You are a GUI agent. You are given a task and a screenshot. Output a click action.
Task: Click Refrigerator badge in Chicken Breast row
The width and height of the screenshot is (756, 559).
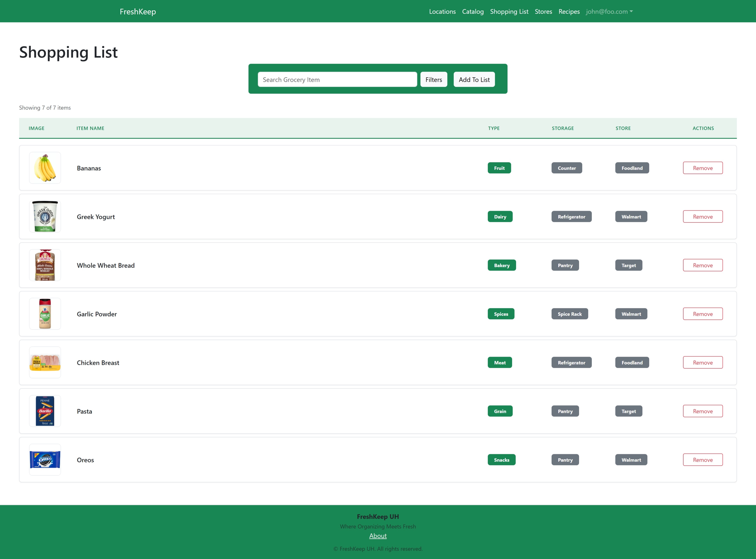click(x=571, y=362)
